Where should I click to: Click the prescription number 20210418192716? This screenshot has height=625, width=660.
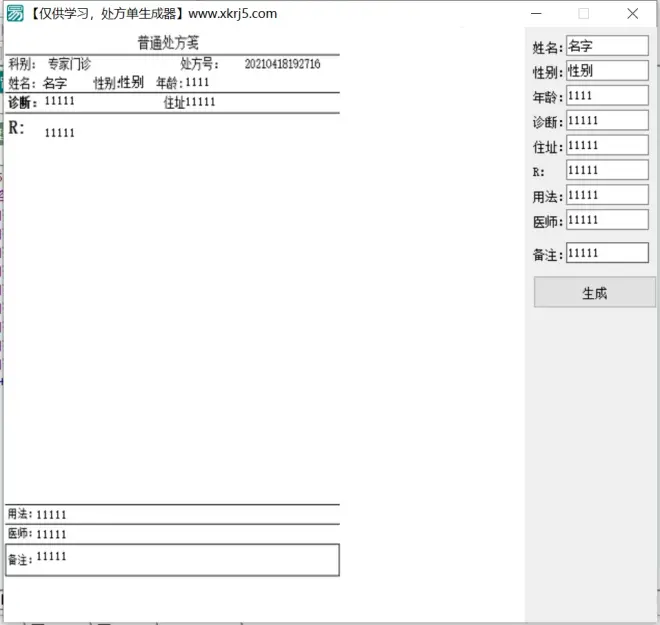click(282, 64)
